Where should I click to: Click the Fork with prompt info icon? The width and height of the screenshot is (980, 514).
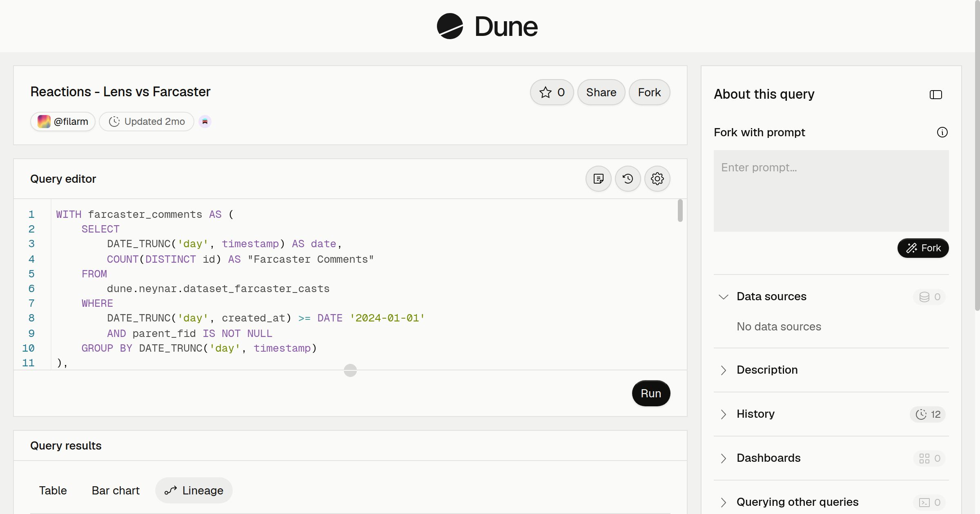tap(942, 132)
